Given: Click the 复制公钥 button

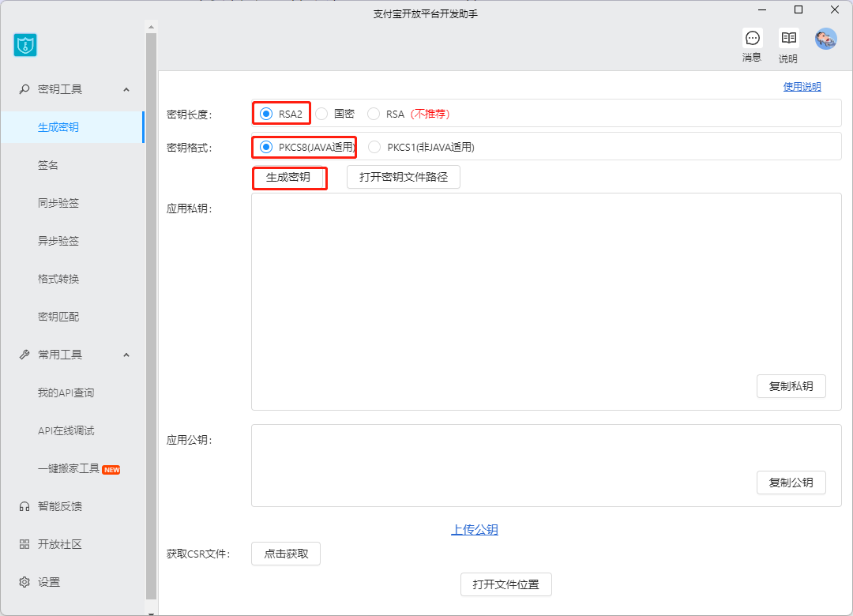Looking at the screenshot, I should point(791,483).
